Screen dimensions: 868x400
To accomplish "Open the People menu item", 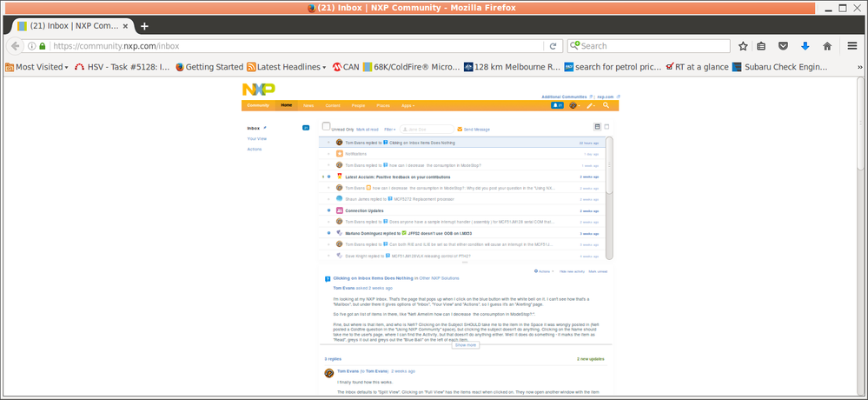I will 358,105.
